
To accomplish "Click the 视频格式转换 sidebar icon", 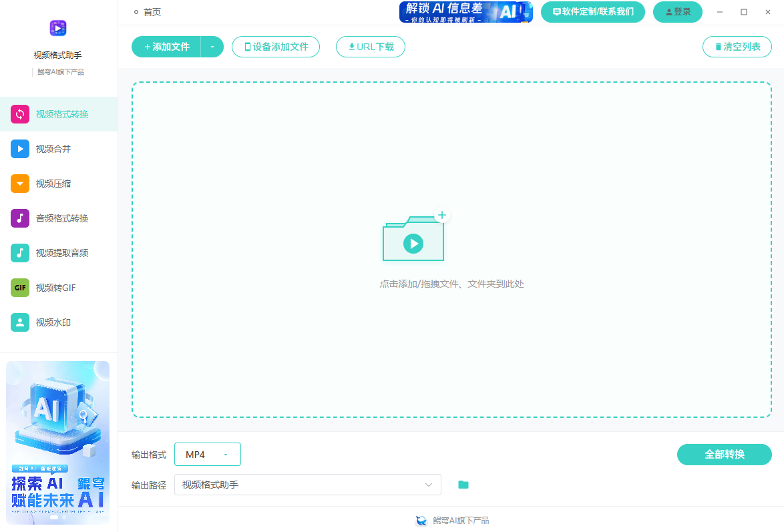I will [19, 113].
